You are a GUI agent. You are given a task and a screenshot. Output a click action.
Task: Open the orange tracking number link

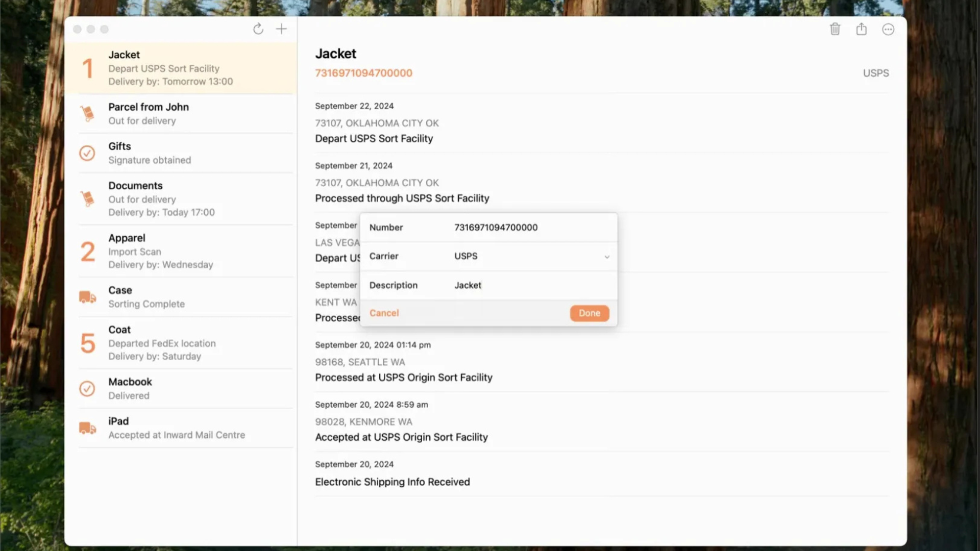363,73
